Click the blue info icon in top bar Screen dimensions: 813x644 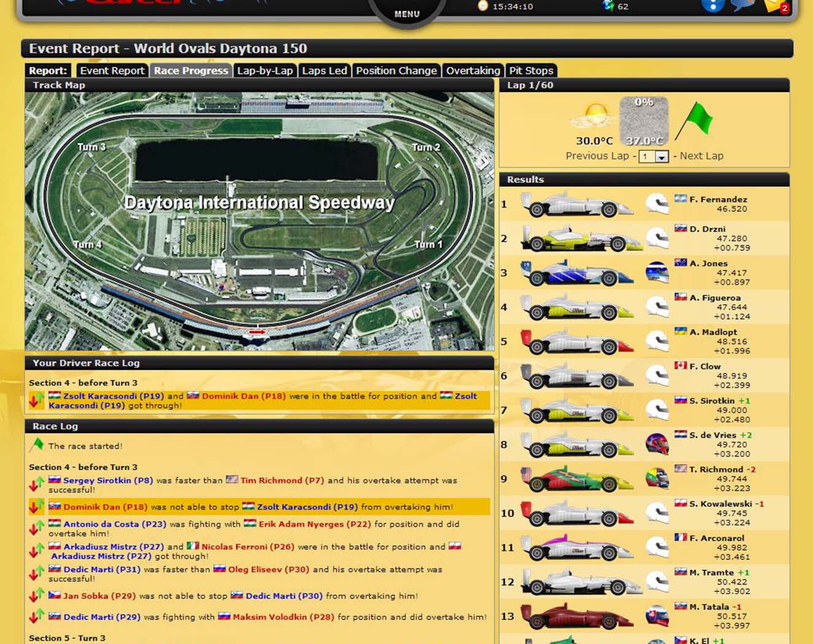[712, 6]
